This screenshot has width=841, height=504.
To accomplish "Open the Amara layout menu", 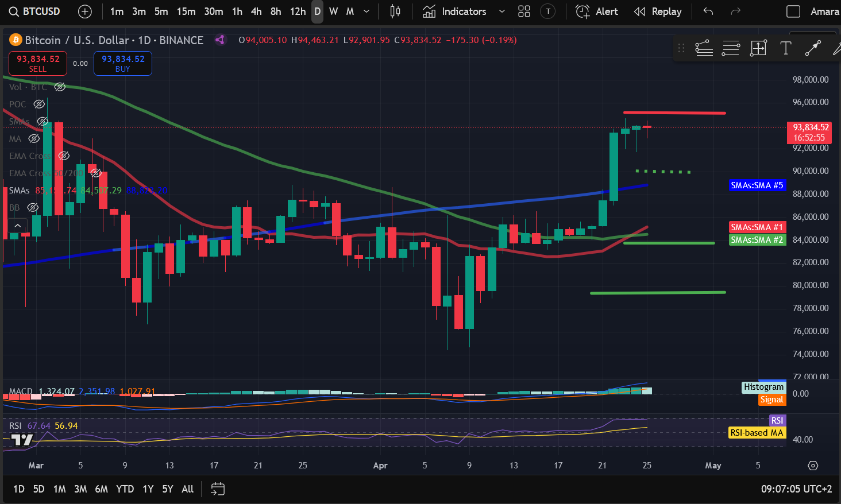I will click(825, 11).
